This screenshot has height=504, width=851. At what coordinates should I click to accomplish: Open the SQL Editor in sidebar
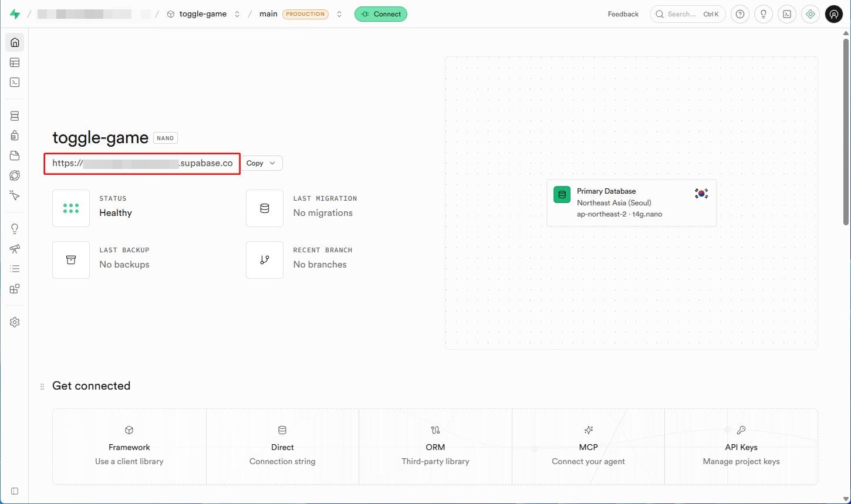tap(15, 83)
